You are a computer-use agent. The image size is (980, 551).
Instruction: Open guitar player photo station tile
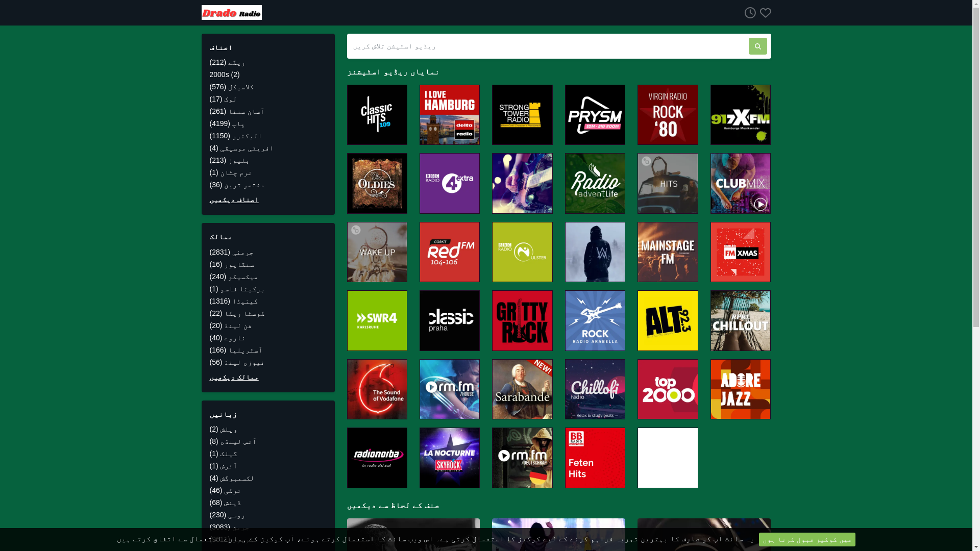pyautogui.click(x=522, y=184)
